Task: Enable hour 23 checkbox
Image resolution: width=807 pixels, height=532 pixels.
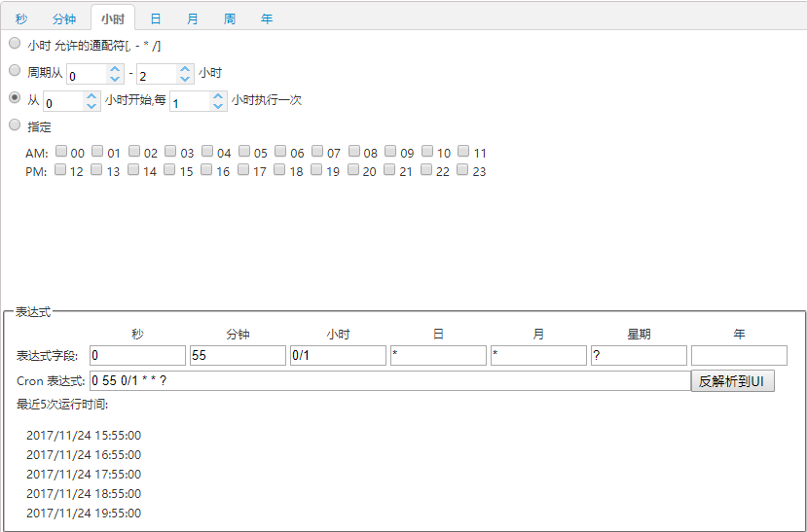Action: point(462,169)
